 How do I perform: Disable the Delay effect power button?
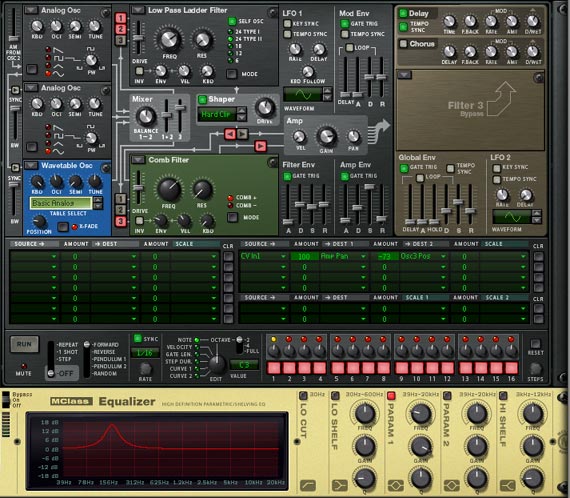pos(403,14)
